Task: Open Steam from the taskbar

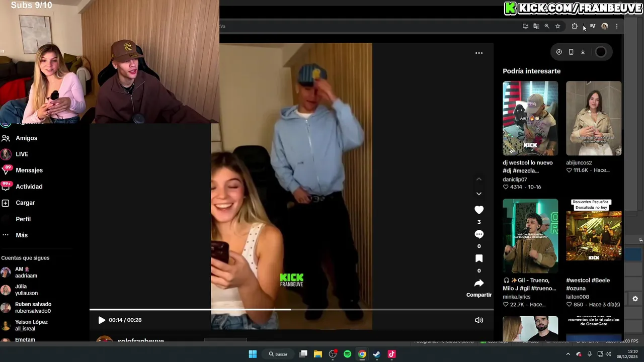Action: coord(376,354)
